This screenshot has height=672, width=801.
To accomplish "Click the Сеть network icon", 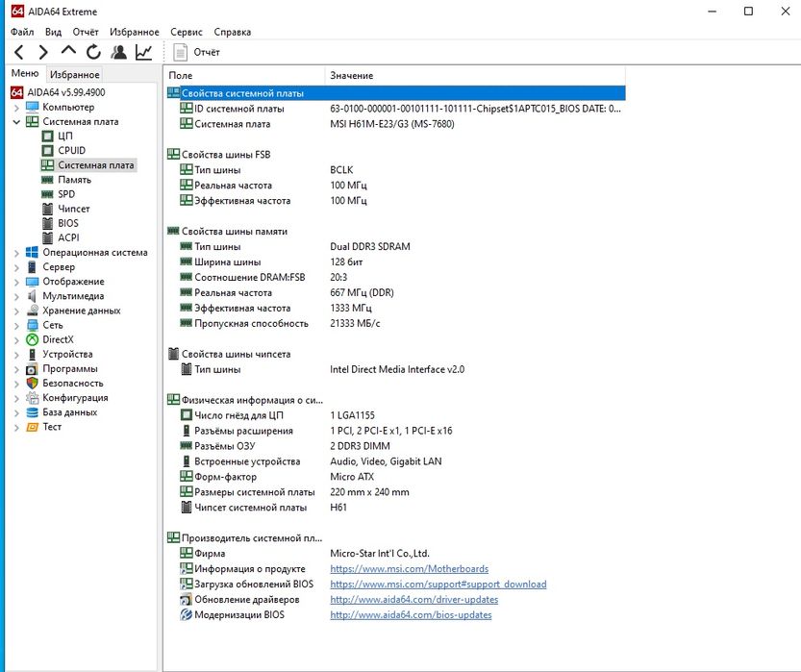I will pyautogui.click(x=32, y=325).
